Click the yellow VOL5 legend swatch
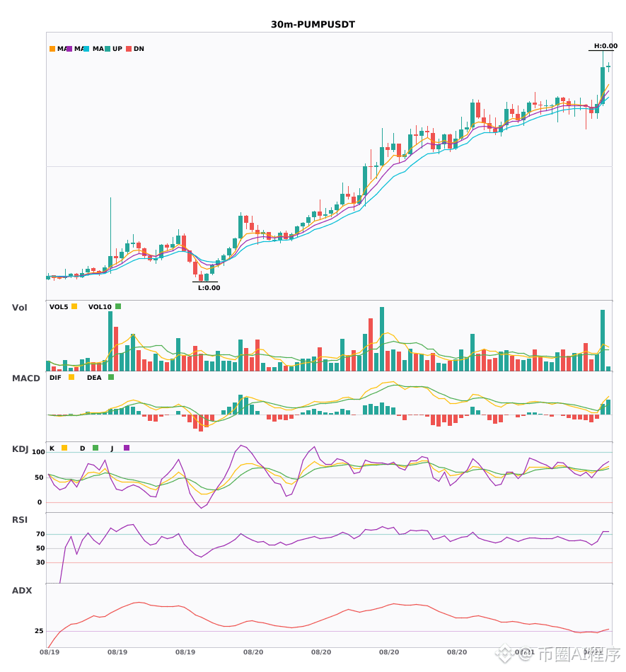 click(x=74, y=306)
